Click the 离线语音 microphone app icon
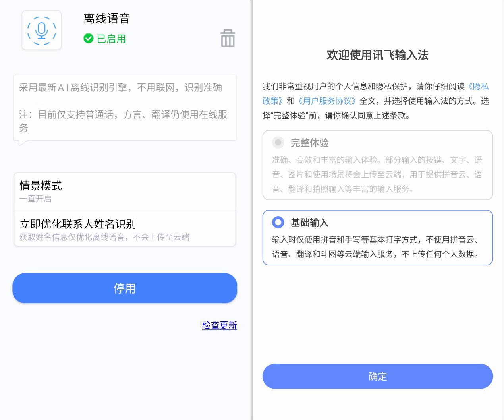The height and width of the screenshot is (420, 504). click(41, 30)
